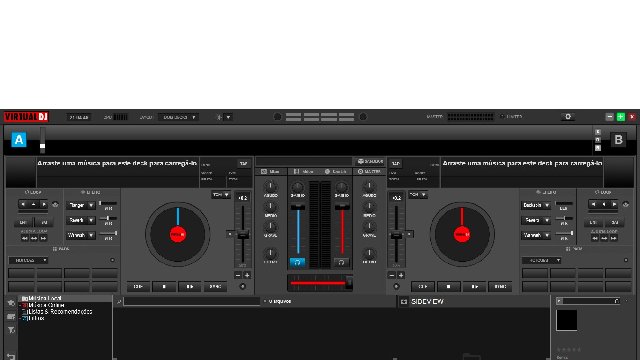Click deck A headphone cue button

coord(298,262)
